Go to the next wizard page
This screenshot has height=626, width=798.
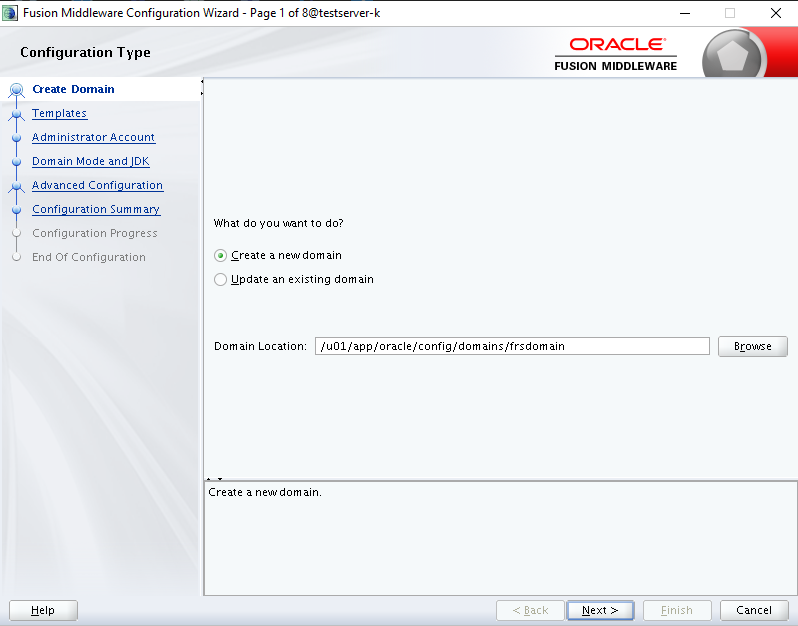600,610
